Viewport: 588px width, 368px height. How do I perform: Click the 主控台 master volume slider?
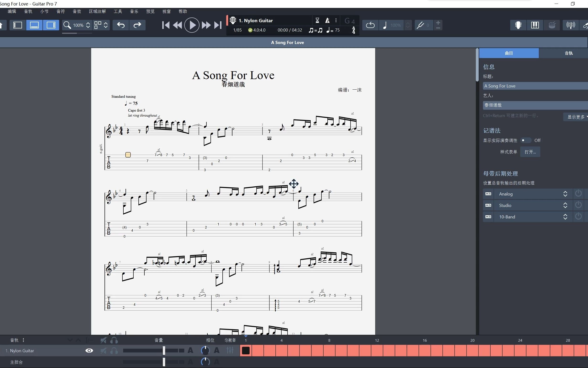[153, 362]
